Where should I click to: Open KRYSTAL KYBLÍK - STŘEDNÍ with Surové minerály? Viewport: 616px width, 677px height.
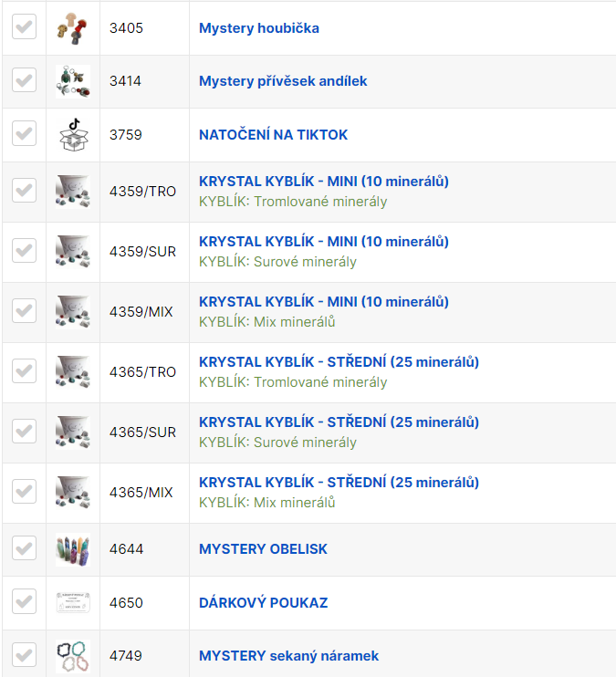pos(339,422)
